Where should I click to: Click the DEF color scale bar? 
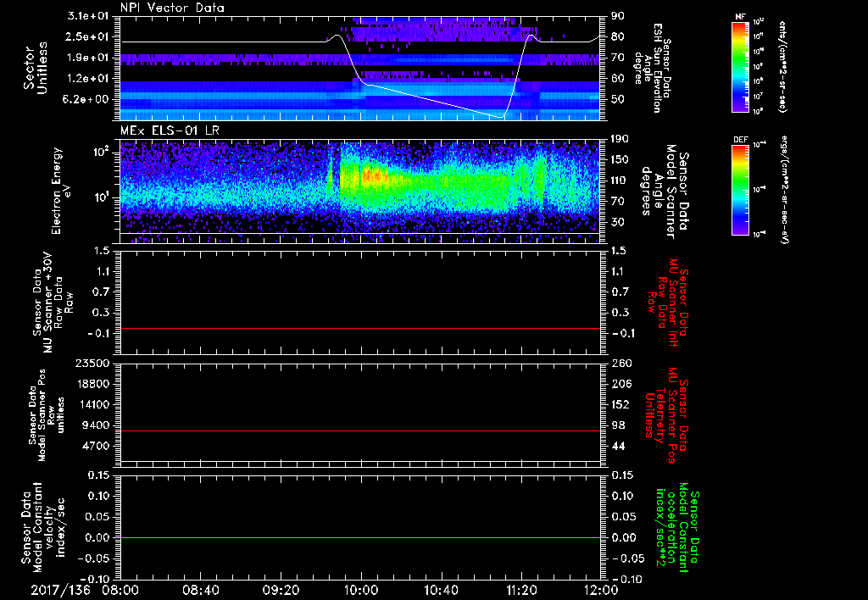739,188
